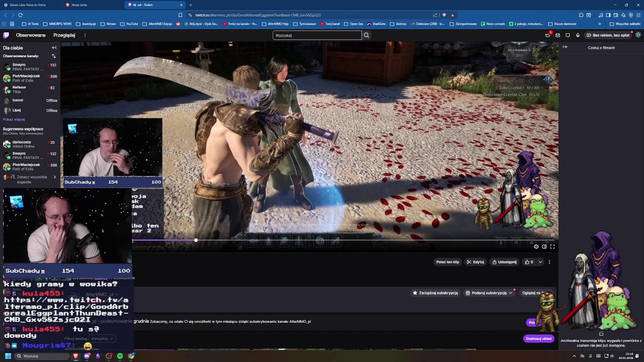
Task: Open the Twitch home logo
Action: (6, 35)
